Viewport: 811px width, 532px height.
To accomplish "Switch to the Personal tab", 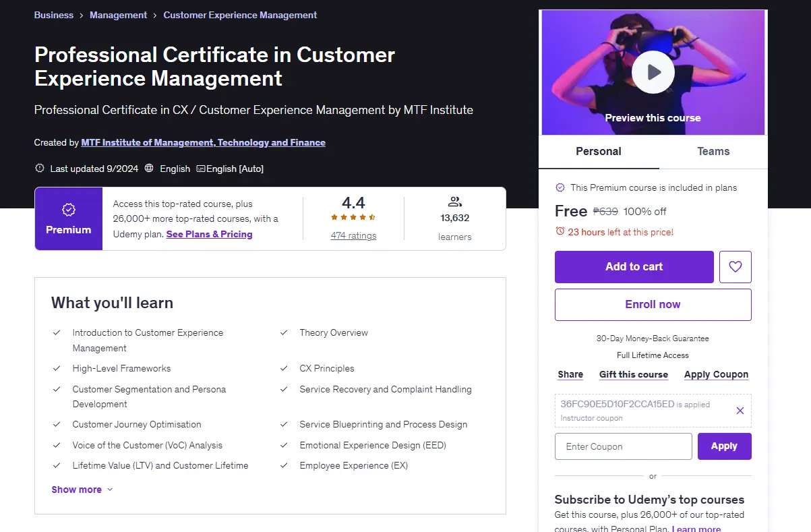I will [599, 152].
